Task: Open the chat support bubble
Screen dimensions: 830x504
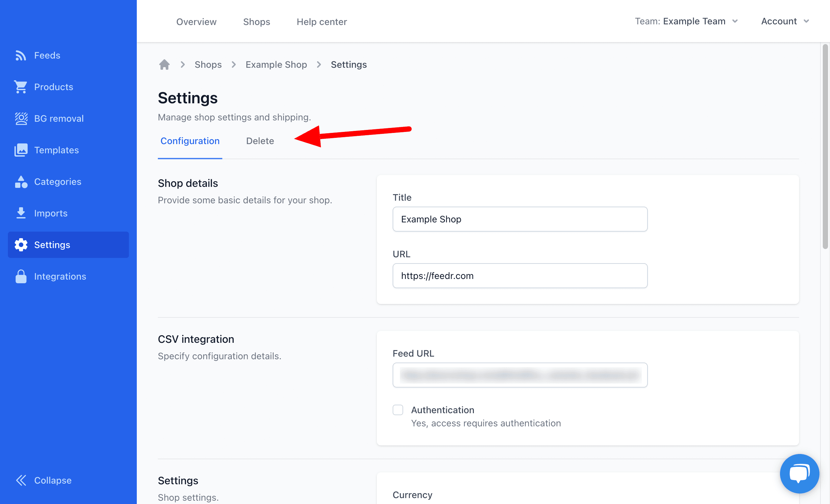Action: (x=799, y=473)
